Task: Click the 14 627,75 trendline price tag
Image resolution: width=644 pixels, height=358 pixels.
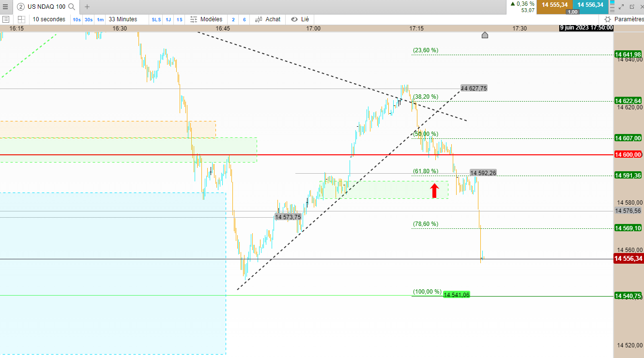Action: 474,88
